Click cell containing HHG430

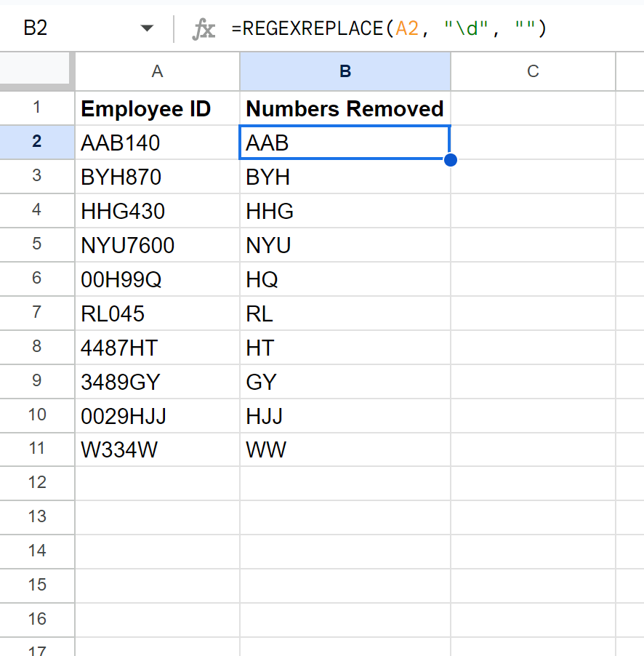[157, 210]
